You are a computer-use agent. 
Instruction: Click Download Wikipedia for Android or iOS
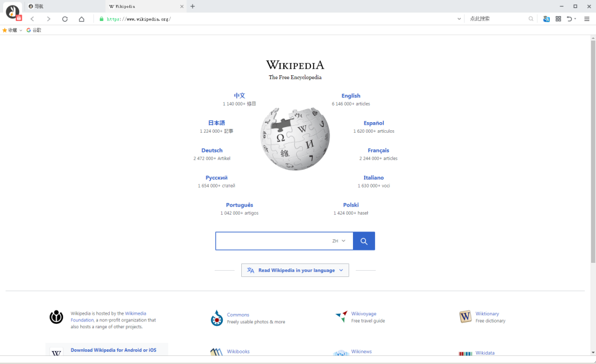[114, 350]
